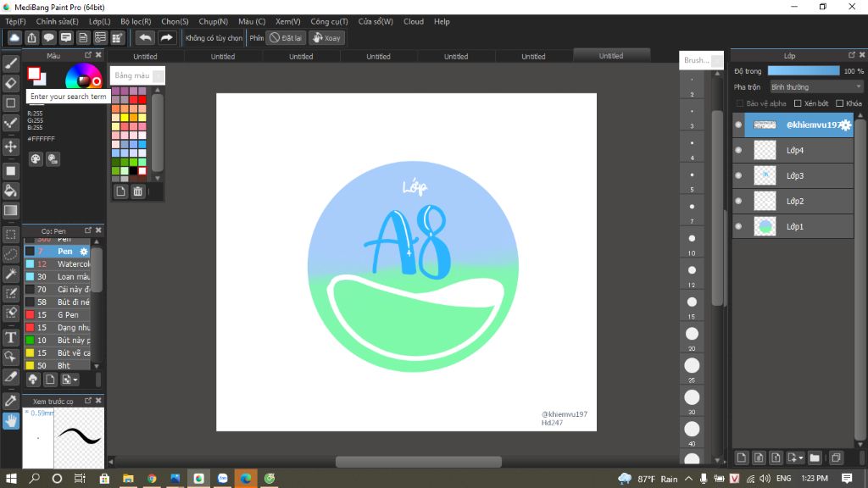Select the Select Eraser tool
This screenshot has height=488, width=868.
pos(10,313)
